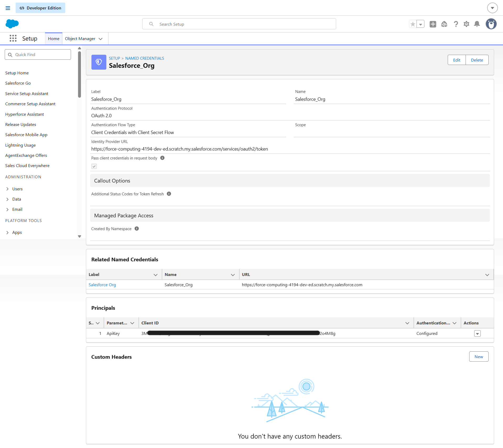503x448 pixels.
Task: Open Paramet... column menu in Principals
Action: (x=132, y=323)
